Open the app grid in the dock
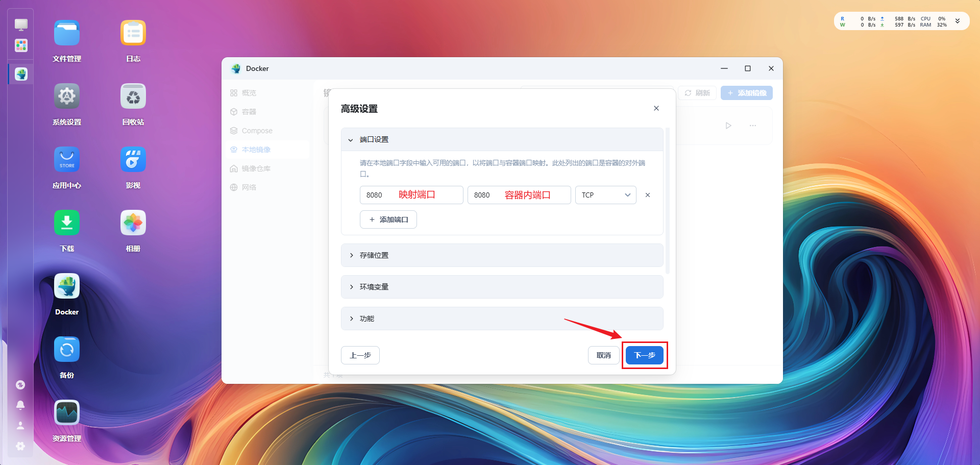Viewport: 980px width, 465px height. (21, 45)
